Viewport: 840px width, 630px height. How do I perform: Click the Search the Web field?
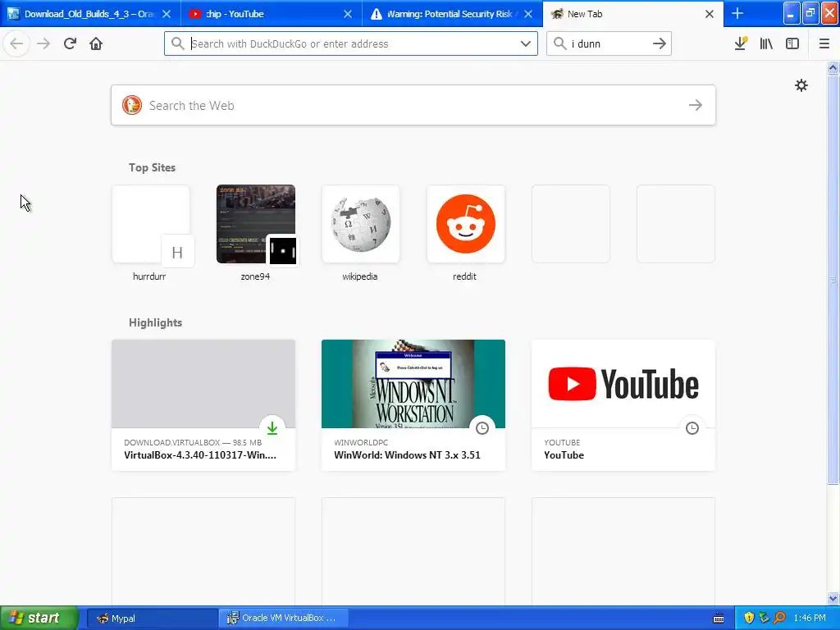click(x=413, y=105)
